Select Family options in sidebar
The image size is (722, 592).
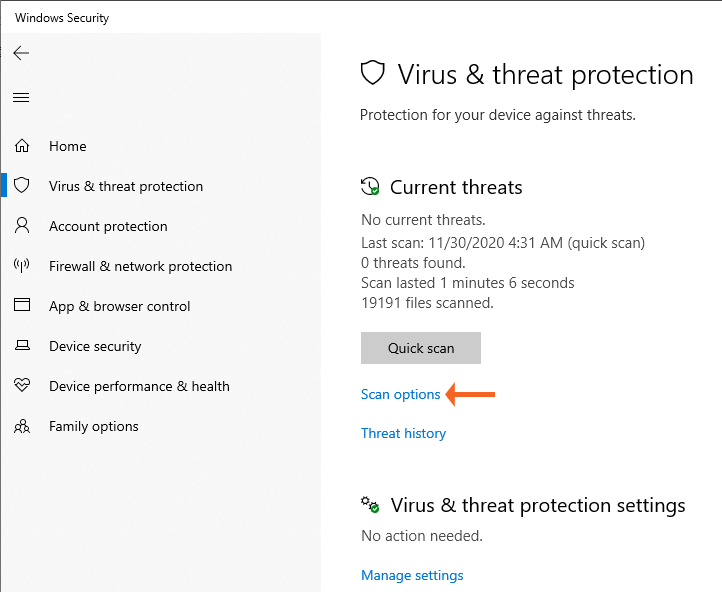(x=94, y=426)
